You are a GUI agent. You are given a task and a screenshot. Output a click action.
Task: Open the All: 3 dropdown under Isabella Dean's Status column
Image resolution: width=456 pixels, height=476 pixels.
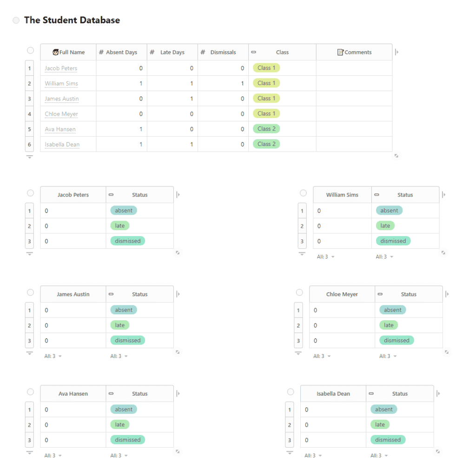pyautogui.click(x=379, y=456)
